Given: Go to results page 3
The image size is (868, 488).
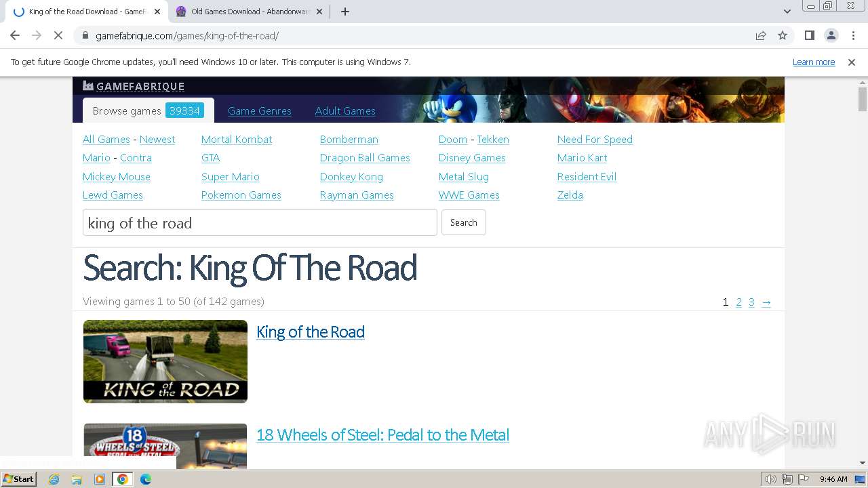Looking at the screenshot, I should [x=751, y=302].
